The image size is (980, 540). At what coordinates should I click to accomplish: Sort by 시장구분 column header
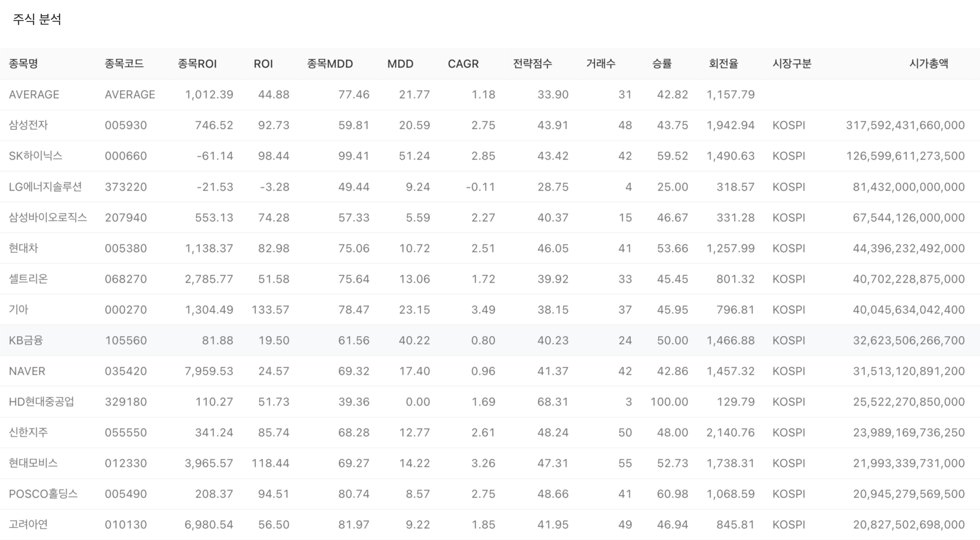pos(792,63)
